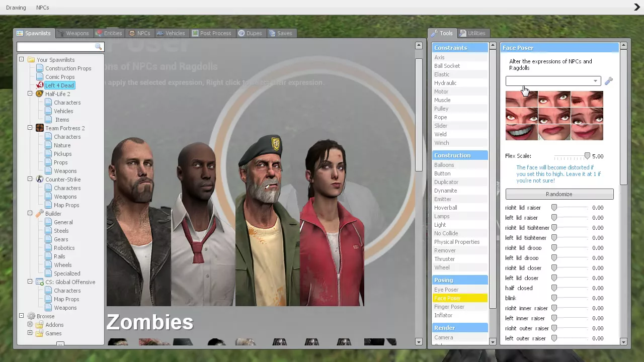644x362 pixels.
Task: Collapse the Constraints category header
Action: pos(460,48)
